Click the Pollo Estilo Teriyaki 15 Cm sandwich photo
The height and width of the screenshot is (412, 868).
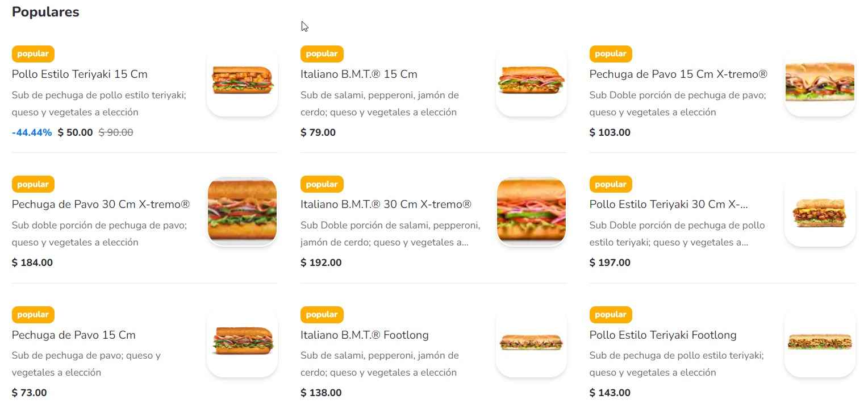click(x=242, y=81)
